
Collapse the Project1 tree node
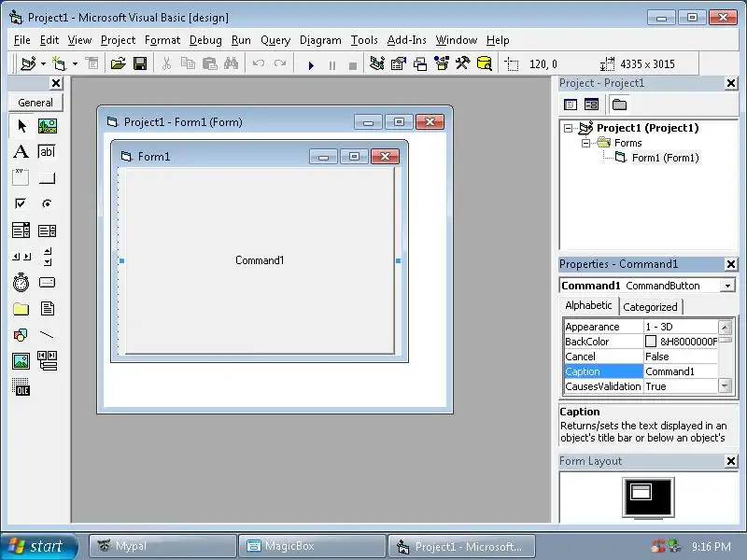coord(568,128)
